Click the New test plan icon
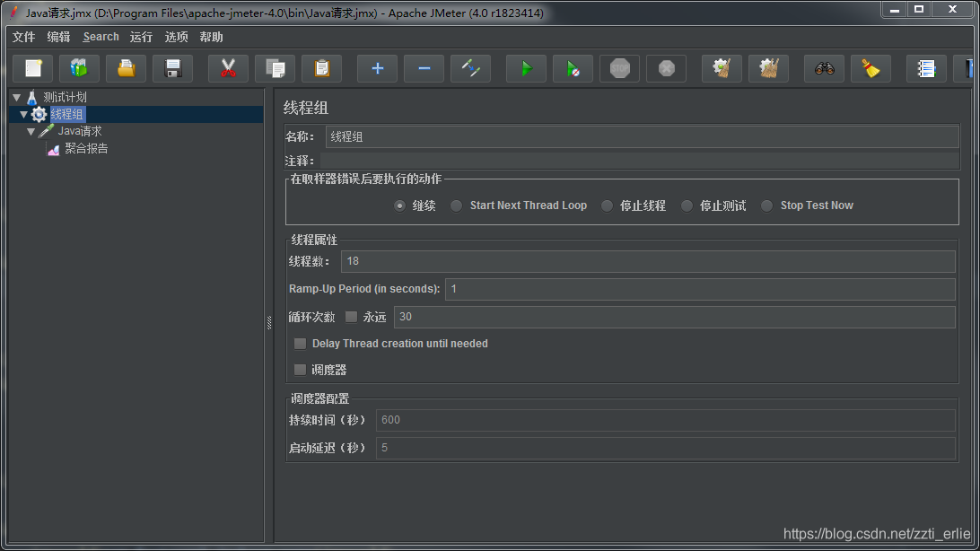 (x=33, y=68)
